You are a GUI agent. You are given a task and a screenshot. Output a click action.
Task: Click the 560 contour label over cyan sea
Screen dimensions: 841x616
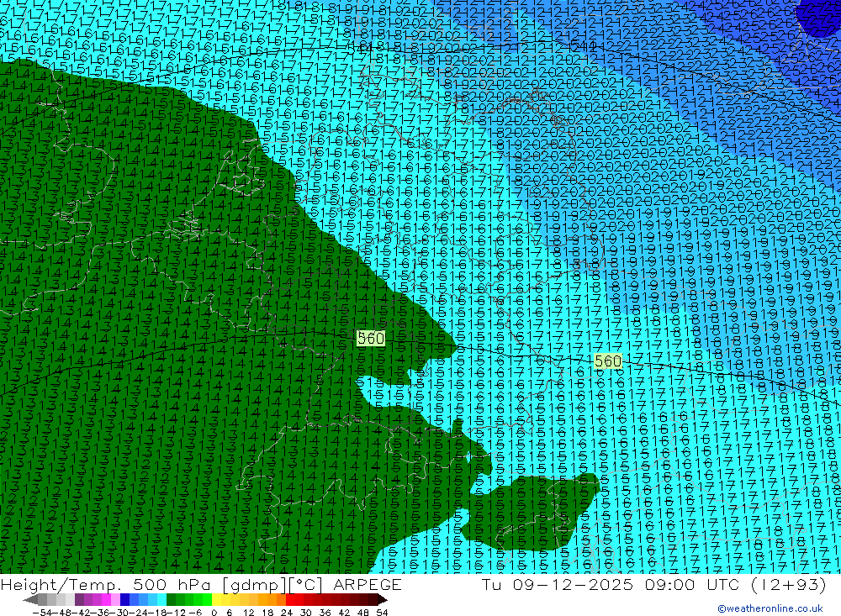click(x=608, y=361)
